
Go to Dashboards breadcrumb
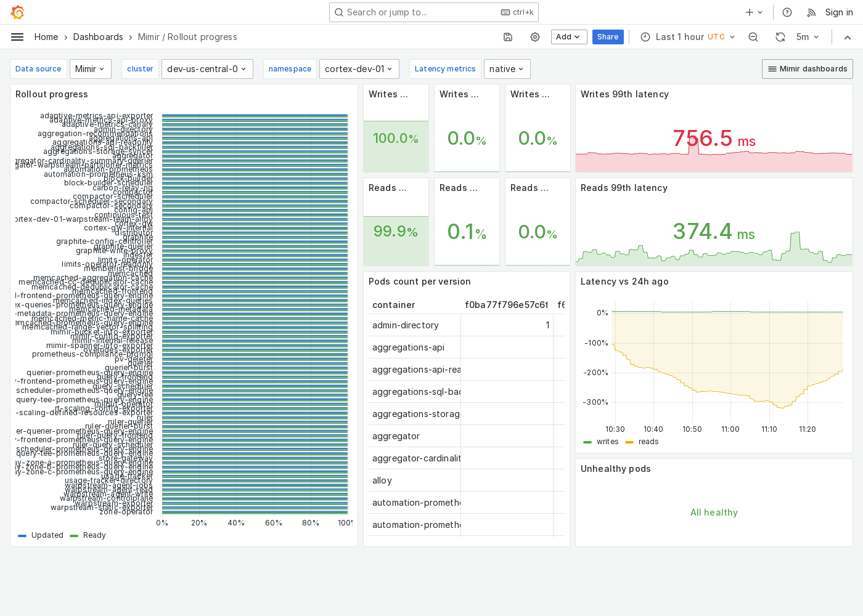[x=98, y=37]
